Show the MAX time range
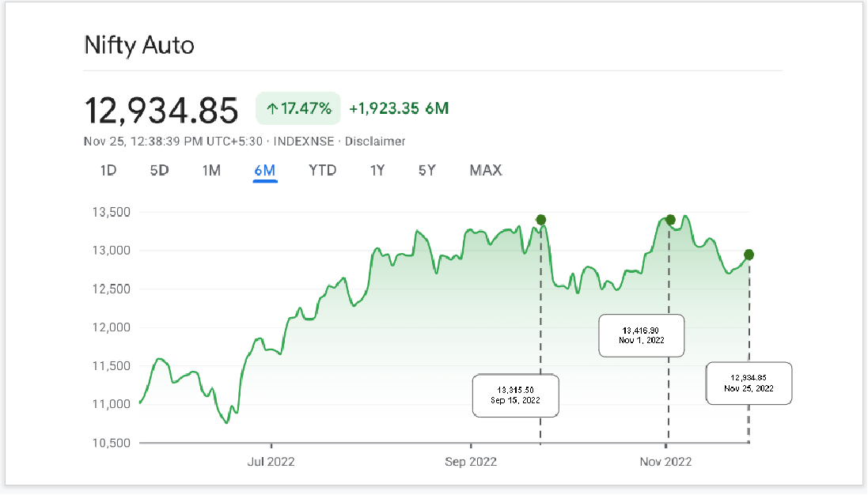This screenshot has height=495, width=868. pyautogui.click(x=485, y=170)
